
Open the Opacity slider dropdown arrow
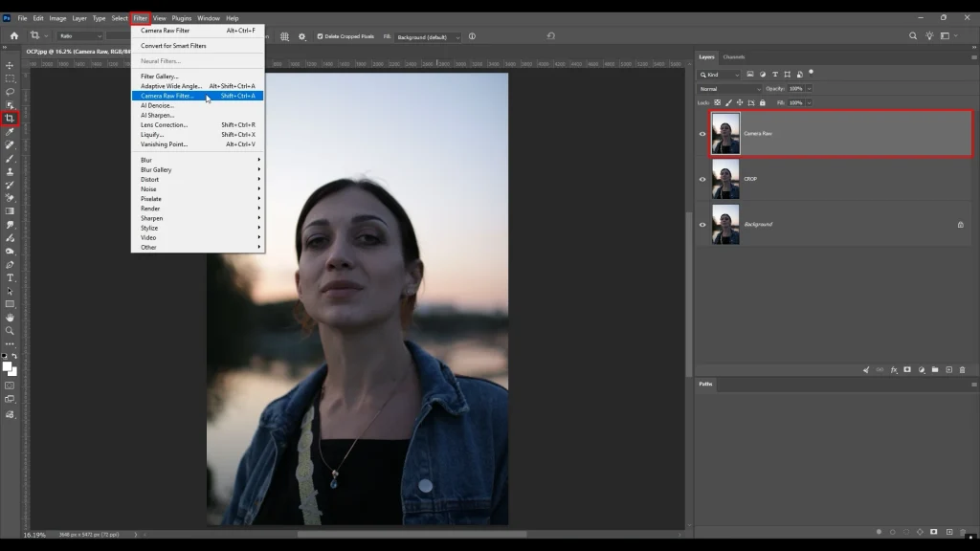coord(809,89)
